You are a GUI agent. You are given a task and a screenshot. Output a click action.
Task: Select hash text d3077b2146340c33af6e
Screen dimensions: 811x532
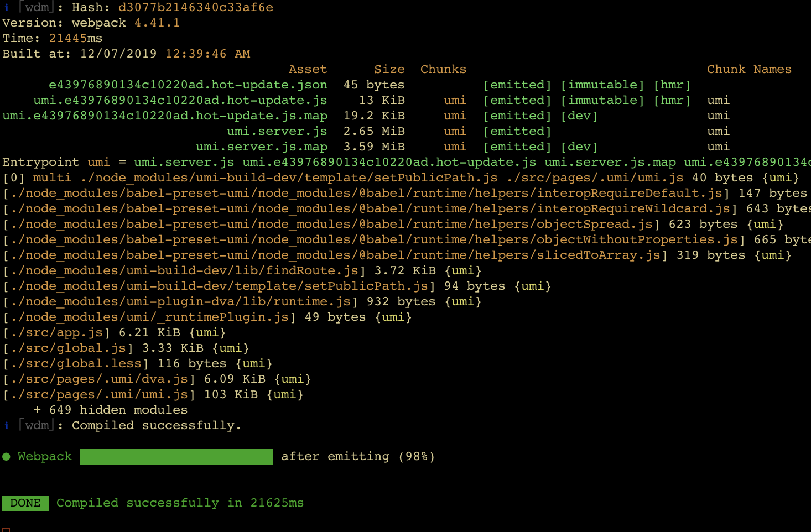(x=196, y=8)
